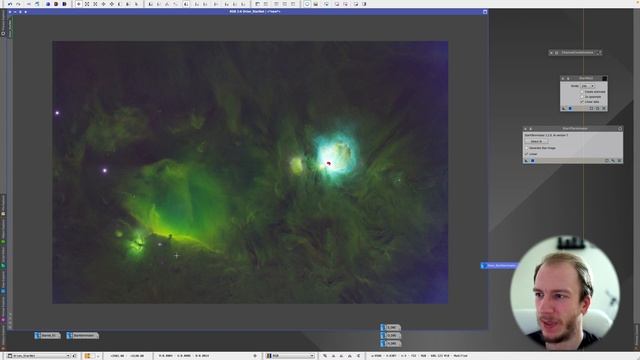Click the maximize icon of the image window
640x360 pixels.
pos(485,12)
